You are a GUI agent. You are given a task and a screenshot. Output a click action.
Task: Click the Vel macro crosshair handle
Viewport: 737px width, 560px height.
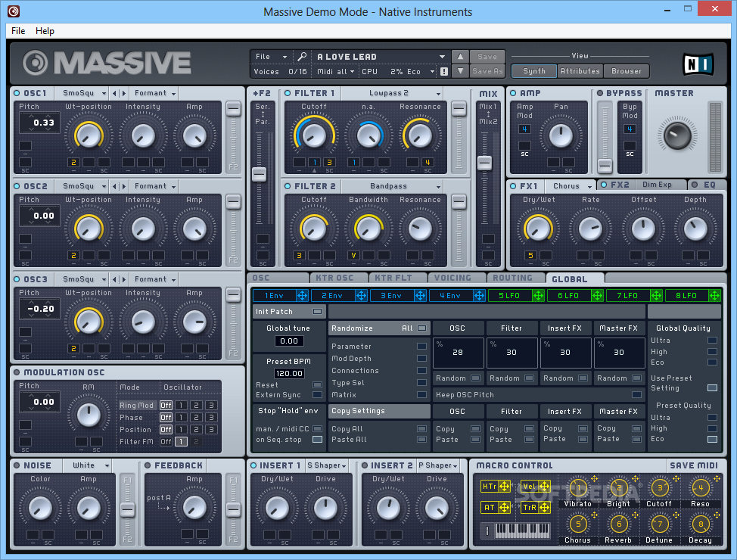(545, 486)
